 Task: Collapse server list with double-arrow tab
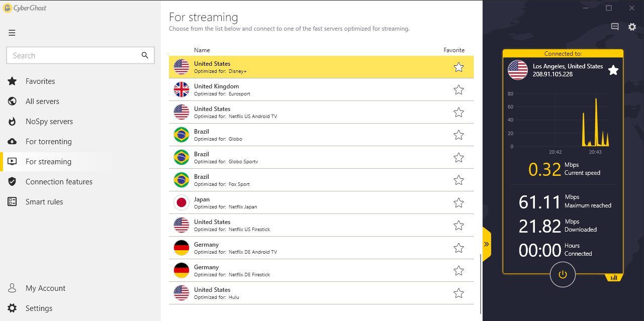click(x=487, y=244)
